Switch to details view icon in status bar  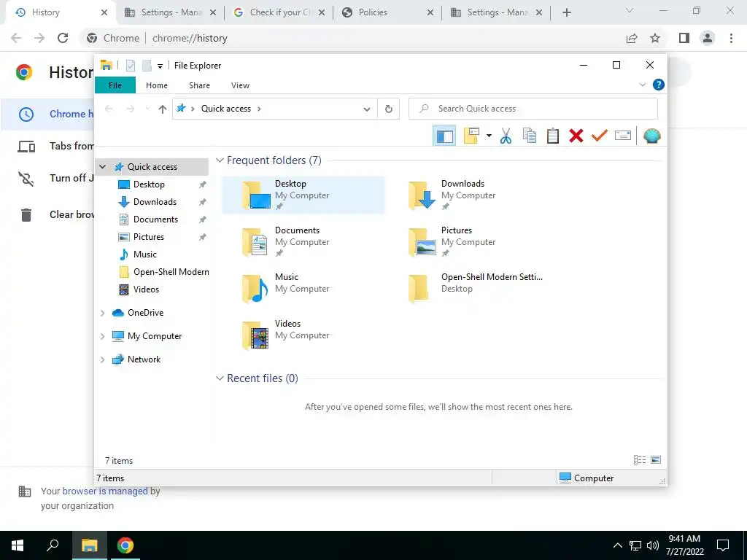tap(639, 460)
